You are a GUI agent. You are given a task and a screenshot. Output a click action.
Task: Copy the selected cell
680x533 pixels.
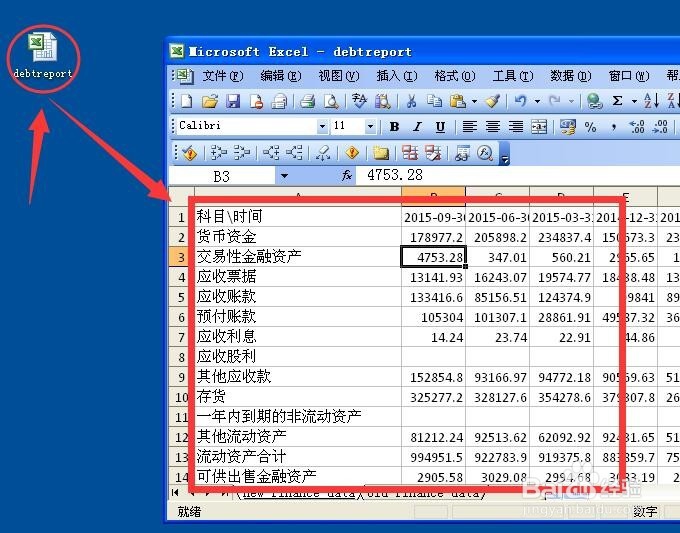point(434,101)
